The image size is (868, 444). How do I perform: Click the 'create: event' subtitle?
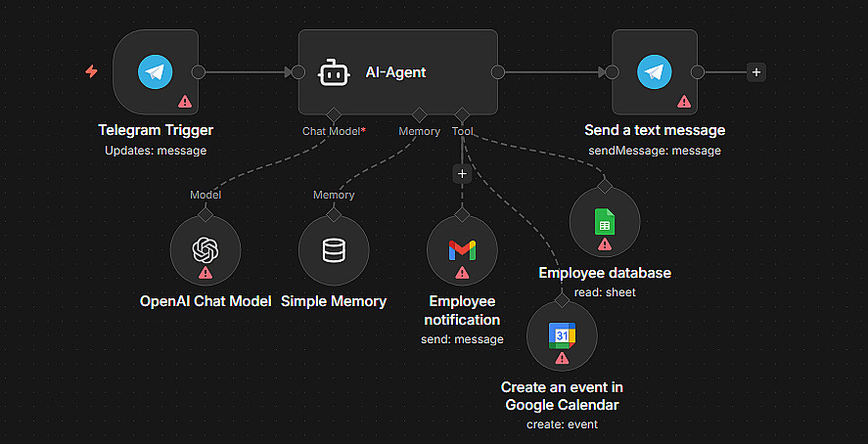pos(562,424)
